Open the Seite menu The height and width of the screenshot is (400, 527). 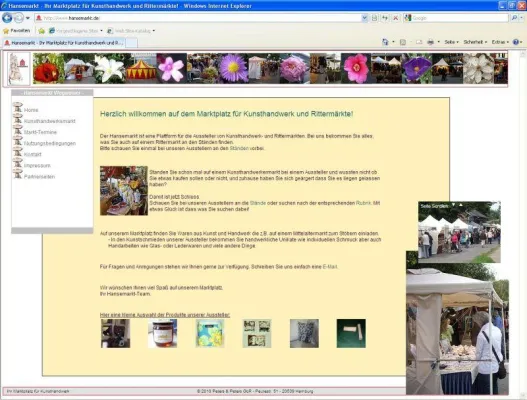(x=451, y=42)
